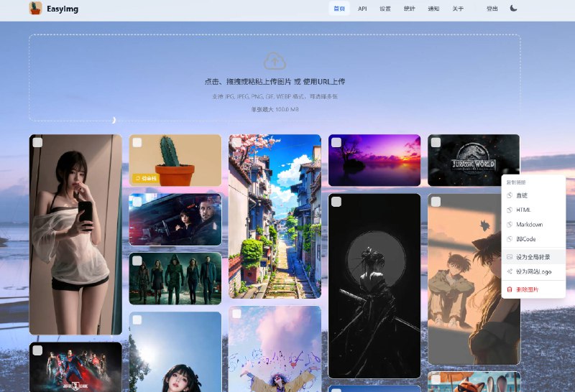Viewport: 575px width, 392px height.
Task: Click the 待审核 badge on the cactus image
Action: 144,178
